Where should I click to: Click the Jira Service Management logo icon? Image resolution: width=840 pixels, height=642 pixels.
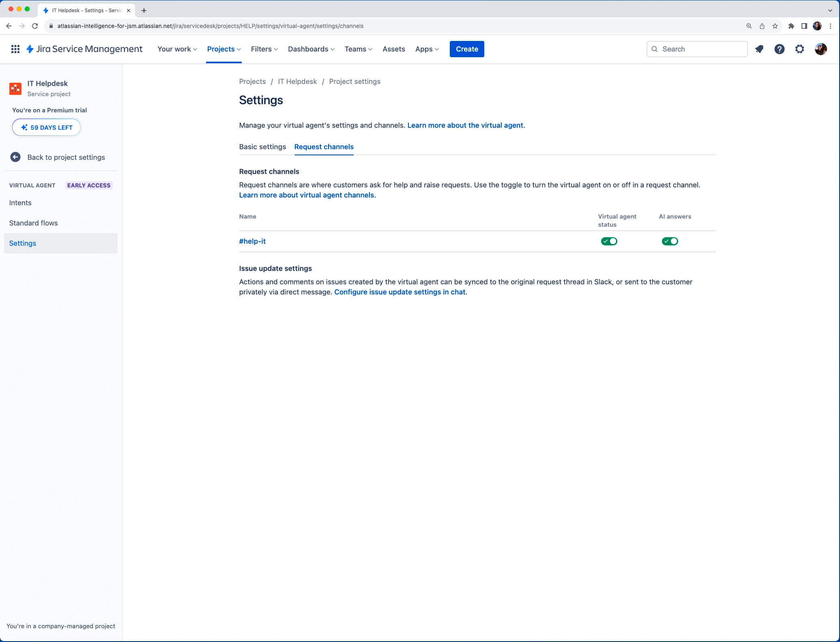(x=31, y=49)
